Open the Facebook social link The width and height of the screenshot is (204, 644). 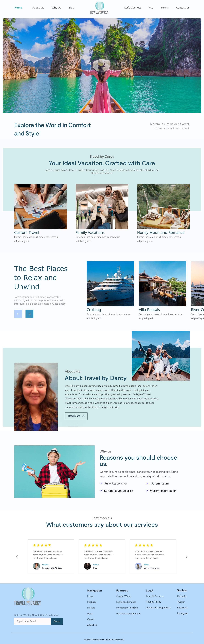point(182,607)
